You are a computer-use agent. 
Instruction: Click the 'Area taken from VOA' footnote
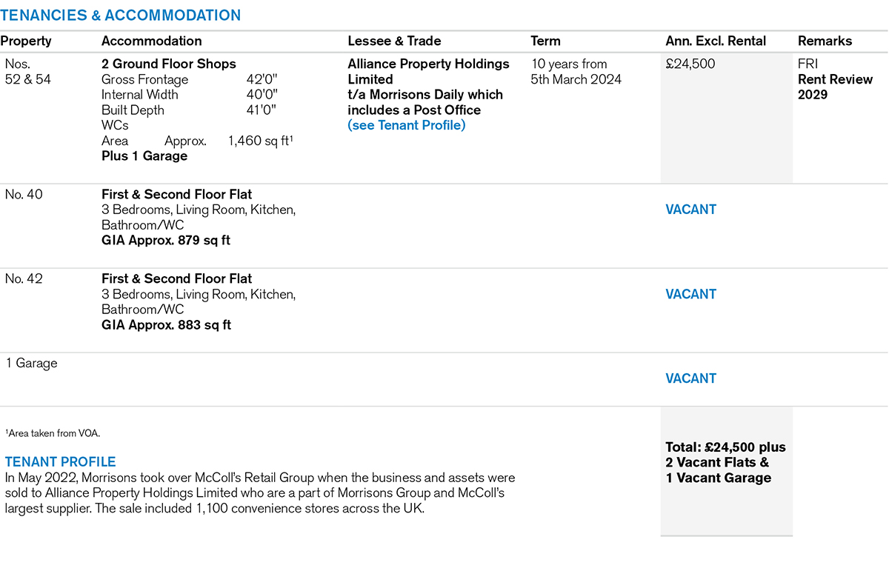53,433
